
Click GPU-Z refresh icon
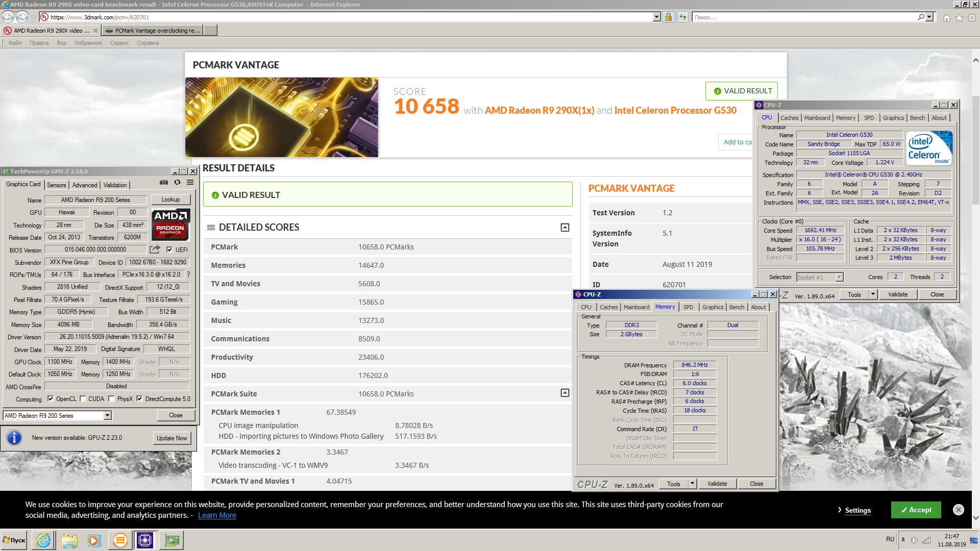click(x=177, y=182)
